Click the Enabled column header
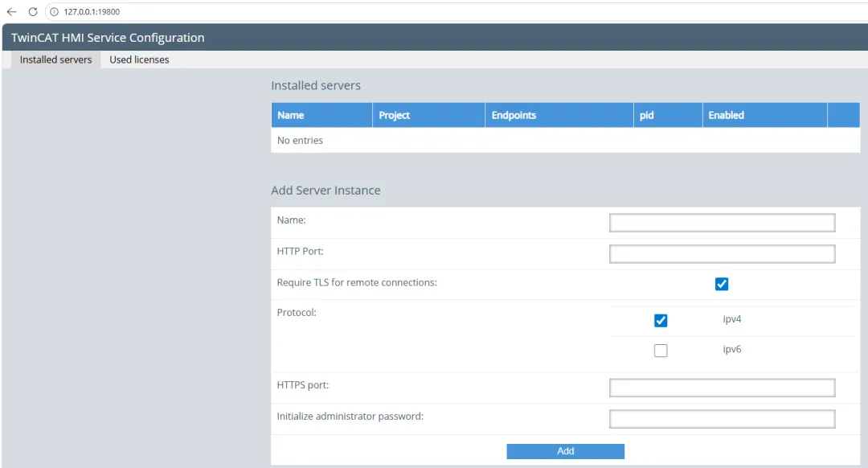Image resolution: width=868 pixels, height=468 pixels. pos(764,115)
